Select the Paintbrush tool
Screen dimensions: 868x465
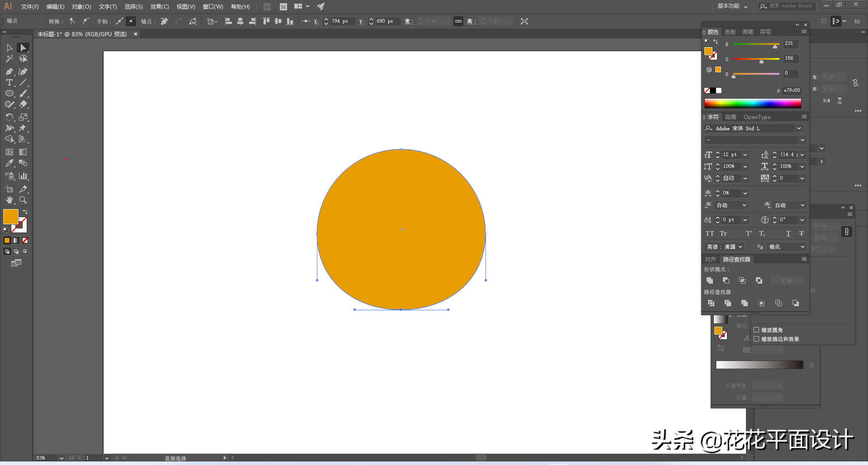pos(23,94)
